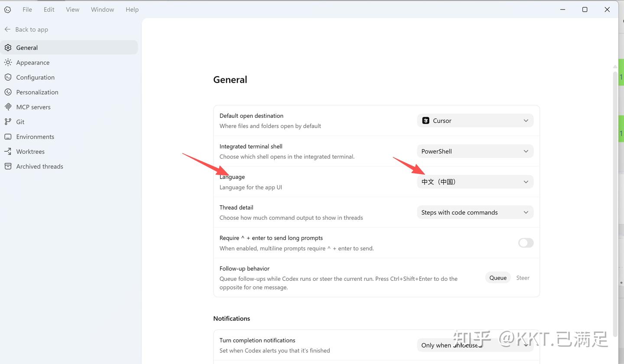The height and width of the screenshot is (364, 624).
Task: Open Worktrees settings page
Action: [x=69, y=151]
